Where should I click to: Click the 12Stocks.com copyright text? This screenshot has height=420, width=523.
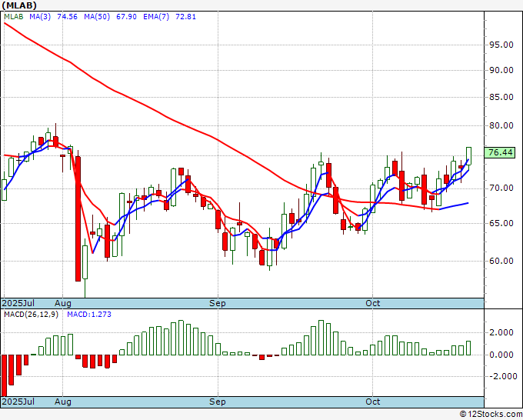(491, 414)
